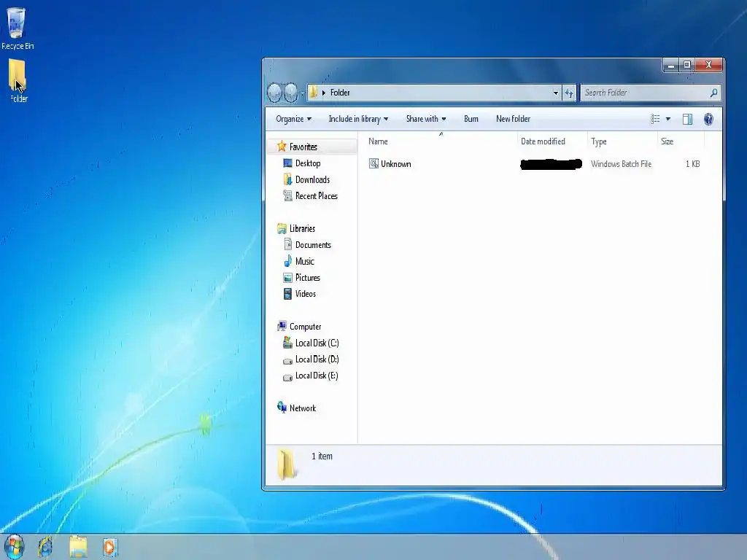Open the recent pages arrow beside Forward
This screenshot has height=560, width=747.
(x=302, y=93)
